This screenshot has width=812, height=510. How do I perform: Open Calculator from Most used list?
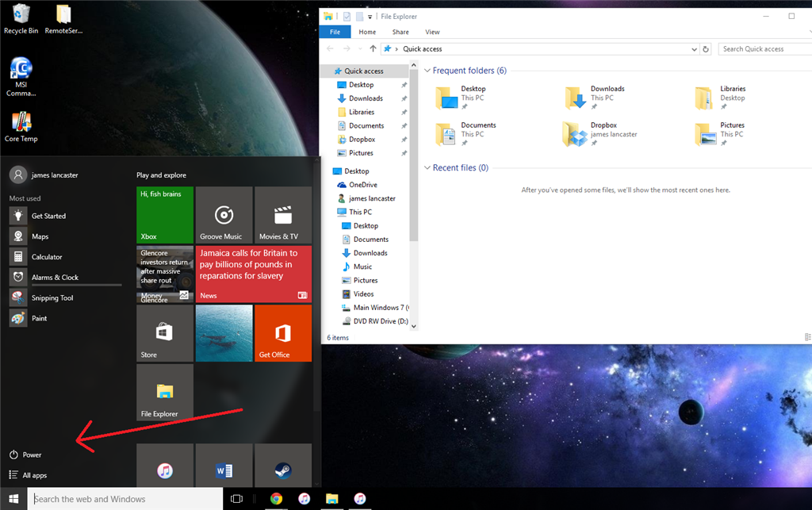tap(65, 257)
